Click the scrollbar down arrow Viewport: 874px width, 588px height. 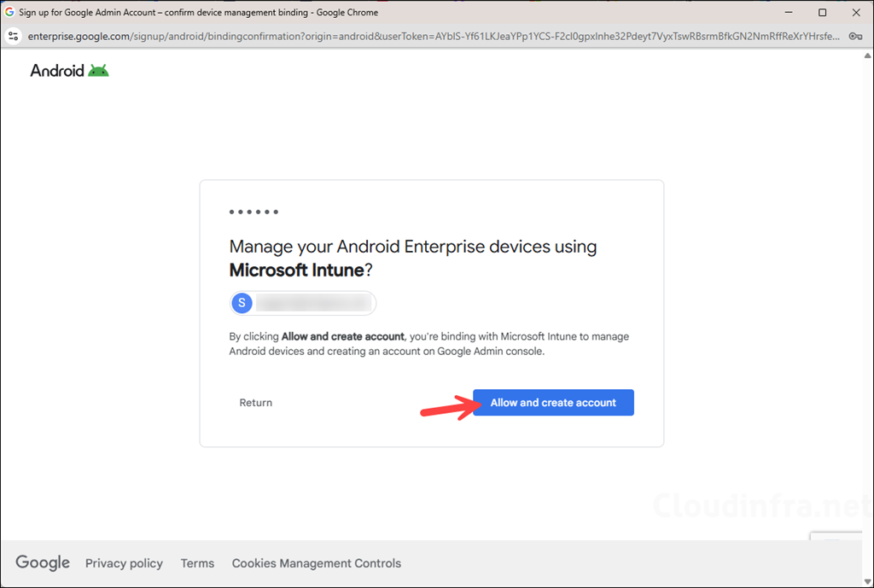pyautogui.click(x=868, y=581)
